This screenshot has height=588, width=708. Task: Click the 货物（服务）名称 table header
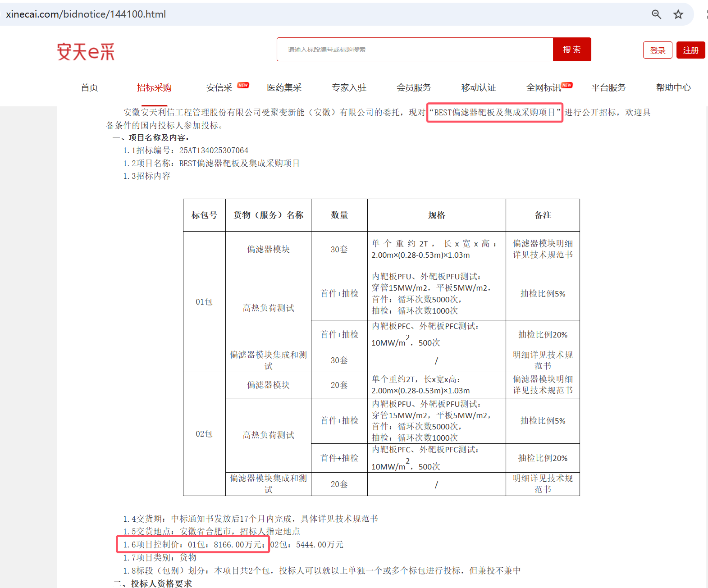click(x=268, y=215)
